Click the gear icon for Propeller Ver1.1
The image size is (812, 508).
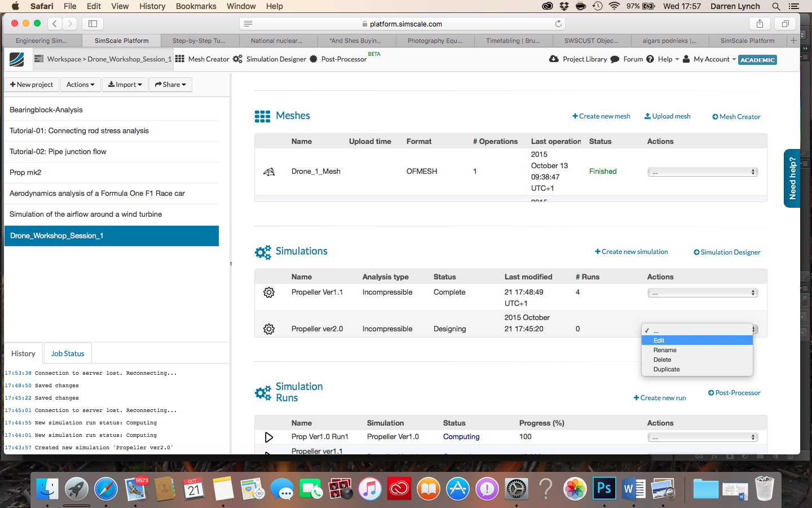269,292
